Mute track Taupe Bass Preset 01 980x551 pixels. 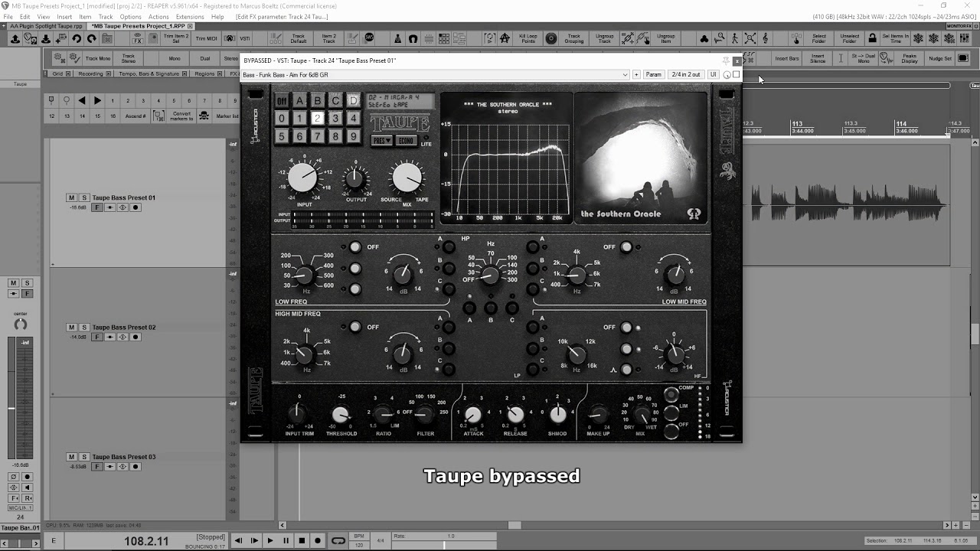click(71, 197)
